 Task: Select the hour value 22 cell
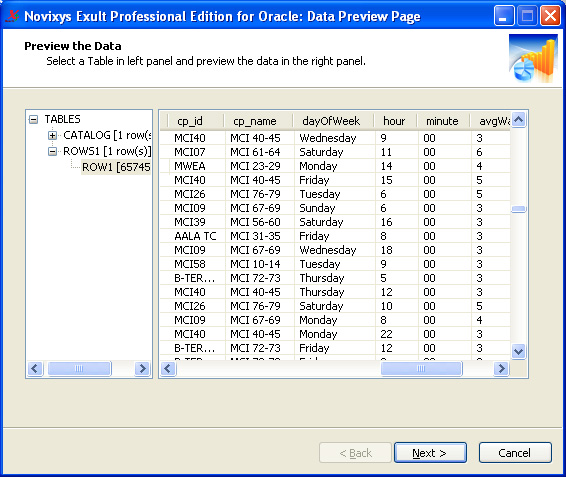coord(397,334)
